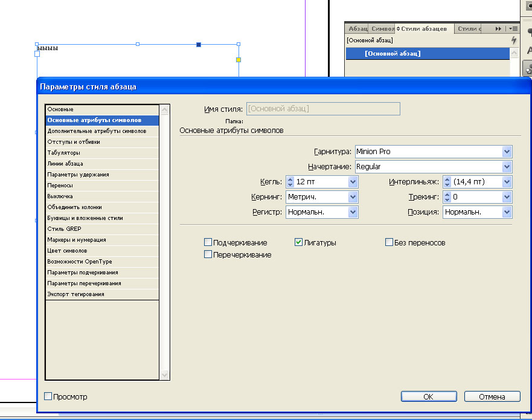Open Экспорт тегирования category
The width and height of the screenshot is (532, 420).
pos(102,294)
